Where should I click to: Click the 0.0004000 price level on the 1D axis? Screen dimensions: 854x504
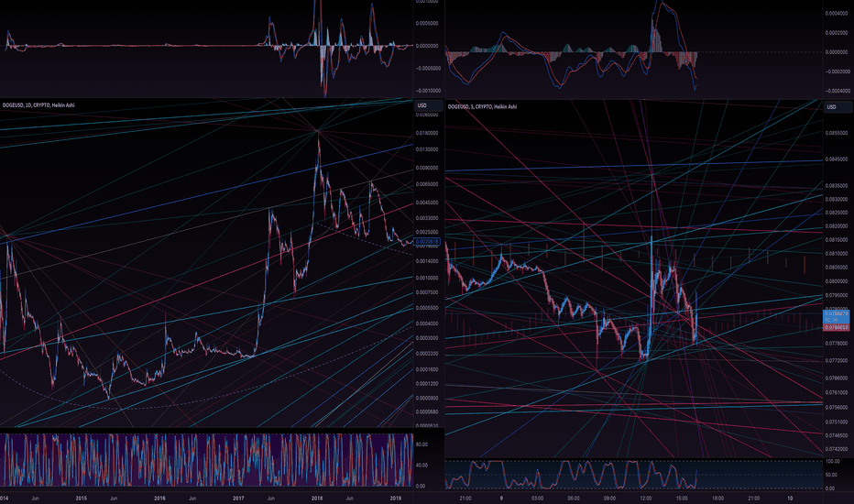(x=426, y=323)
